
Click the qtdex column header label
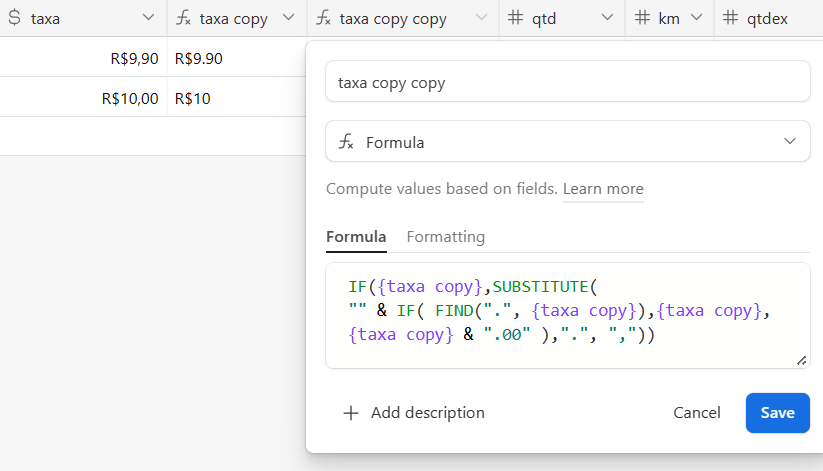click(x=767, y=19)
